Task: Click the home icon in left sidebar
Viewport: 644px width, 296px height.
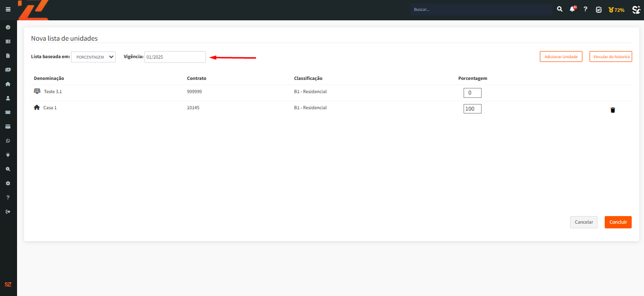Action: tap(8, 84)
